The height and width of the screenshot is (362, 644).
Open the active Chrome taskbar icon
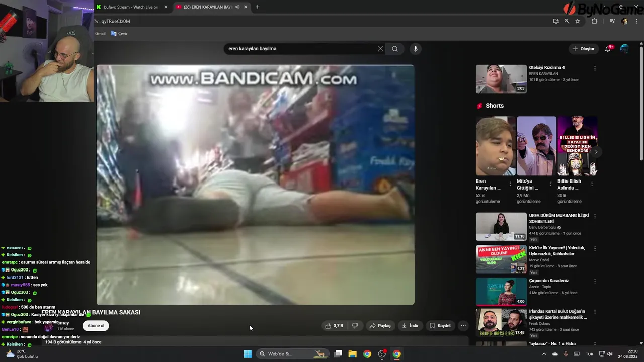click(x=397, y=354)
